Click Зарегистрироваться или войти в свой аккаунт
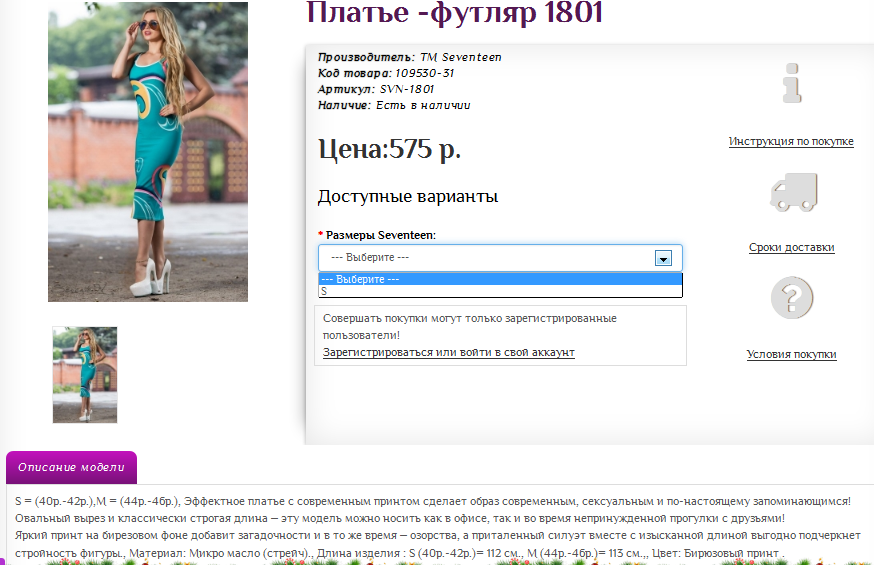Image resolution: width=874 pixels, height=565 pixels. point(449,353)
